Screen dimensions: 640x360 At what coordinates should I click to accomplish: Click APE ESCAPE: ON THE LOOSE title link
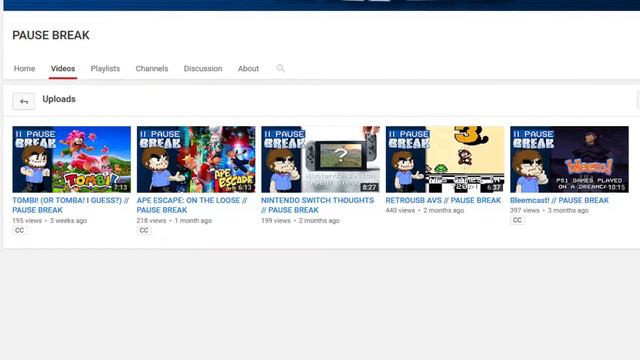click(192, 205)
